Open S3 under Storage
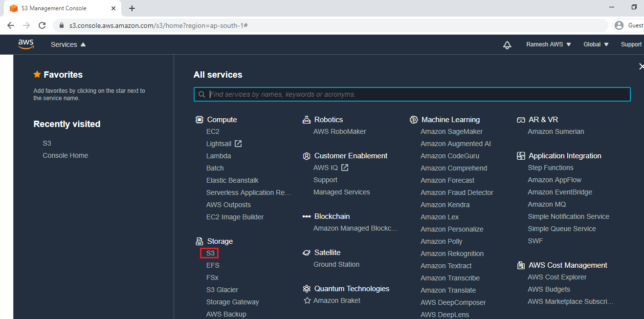644x319 pixels. click(x=210, y=253)
